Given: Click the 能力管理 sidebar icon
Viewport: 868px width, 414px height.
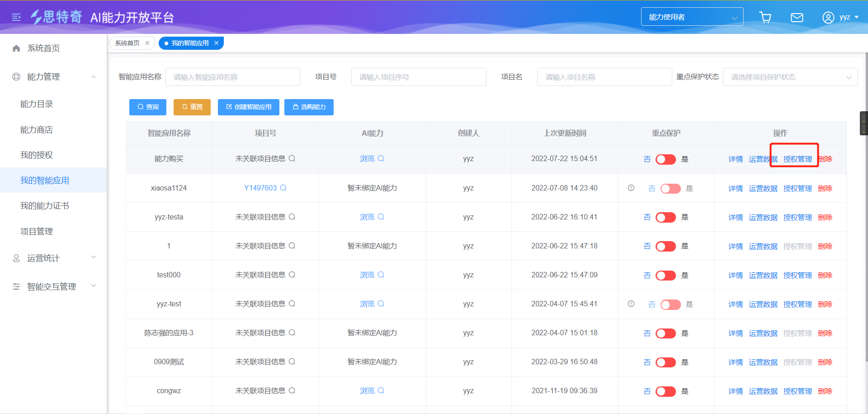Looking at the screenshot, I should pos(16,76).
